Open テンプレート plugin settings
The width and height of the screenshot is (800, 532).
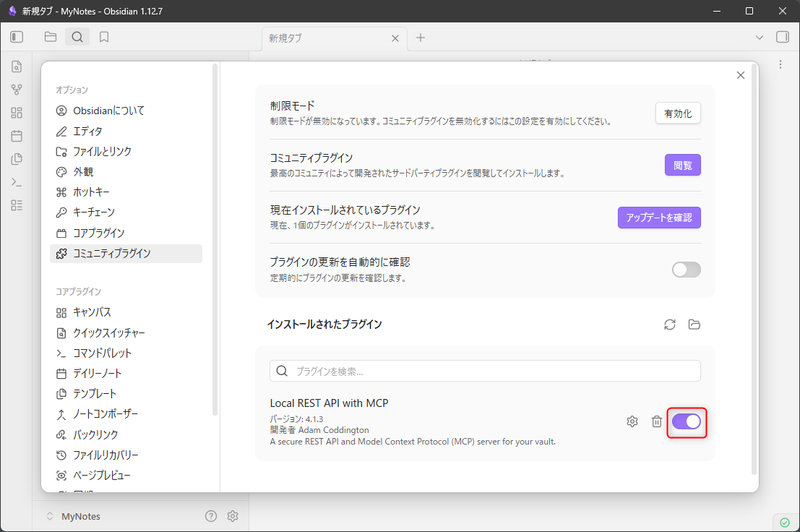(x=126, y=394)
